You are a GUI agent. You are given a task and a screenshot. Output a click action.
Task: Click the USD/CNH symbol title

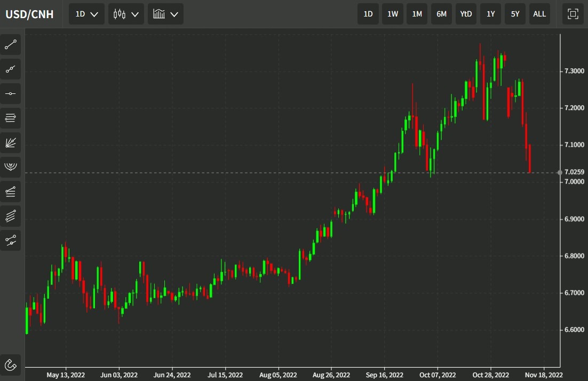pyautogui.click(x=29, y=14)
